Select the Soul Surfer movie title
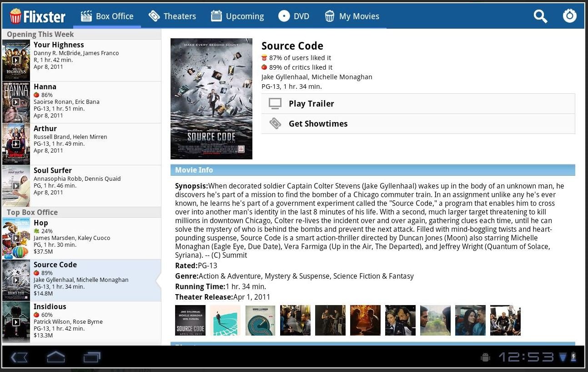Image resolution: width=588 pixels, height=372 pixels. click(x=53, y=170)
